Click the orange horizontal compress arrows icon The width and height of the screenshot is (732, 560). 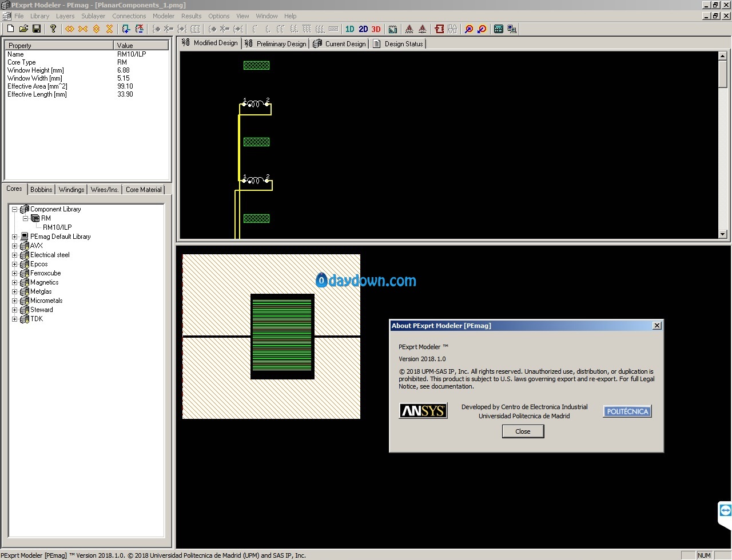[83, 29]
